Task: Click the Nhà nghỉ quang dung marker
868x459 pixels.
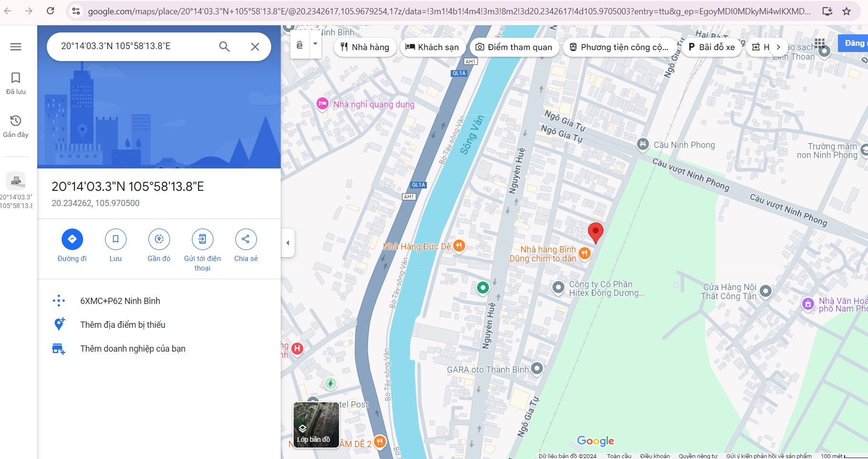Action: point(322,104)
